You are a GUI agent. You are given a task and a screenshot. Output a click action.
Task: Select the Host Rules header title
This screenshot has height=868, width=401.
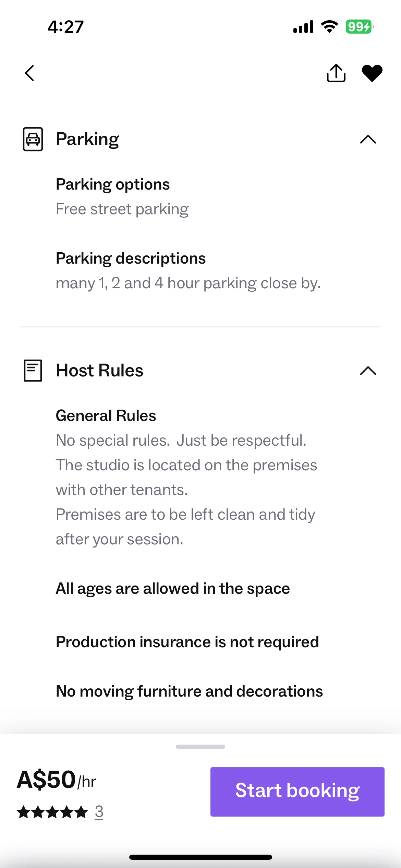coord(99,371)
